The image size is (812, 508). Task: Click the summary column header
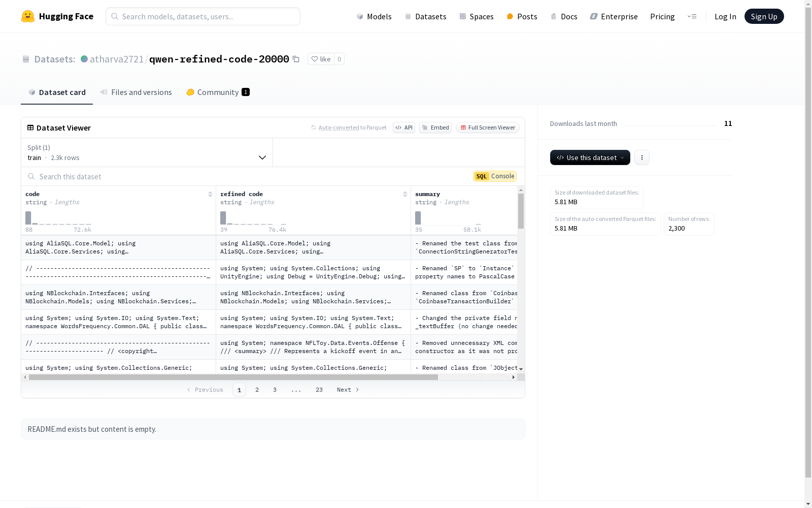tap(427, 194)
